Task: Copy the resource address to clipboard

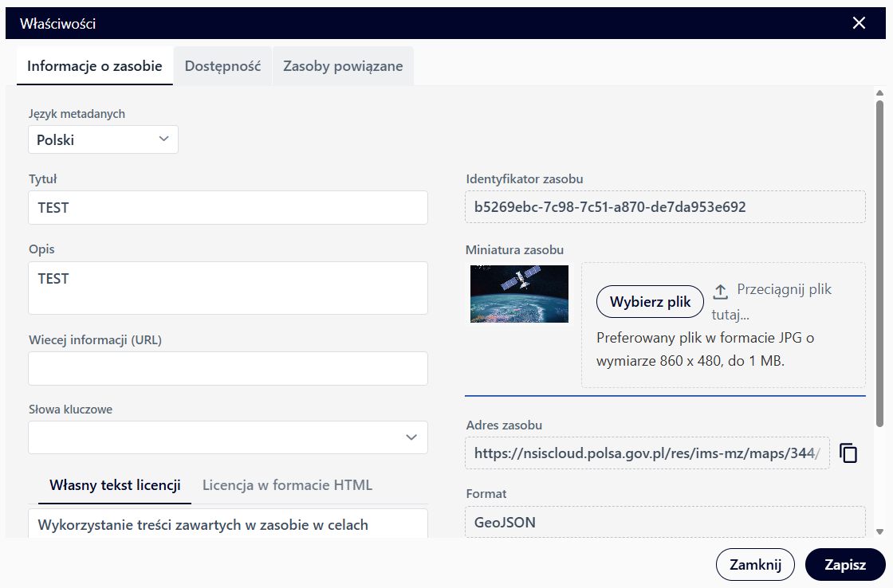Action: (x=848, y=453)
